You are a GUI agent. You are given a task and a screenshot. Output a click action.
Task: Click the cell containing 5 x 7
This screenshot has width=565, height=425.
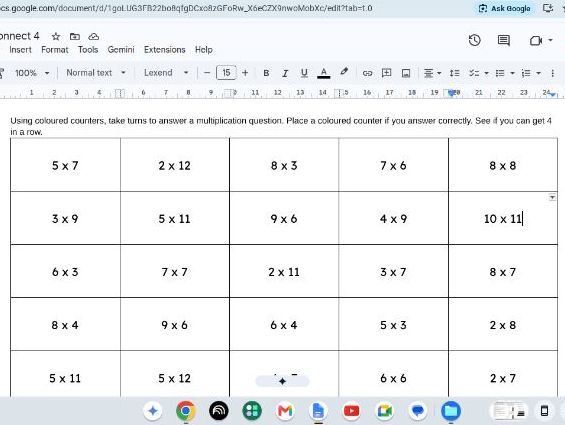pyautogui.click(x=65, y=165)
